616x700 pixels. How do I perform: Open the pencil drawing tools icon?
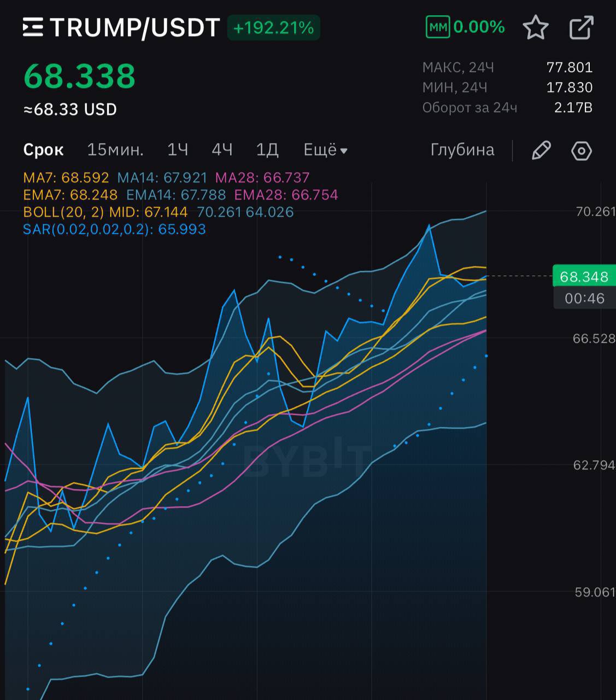tap(541, 150)
